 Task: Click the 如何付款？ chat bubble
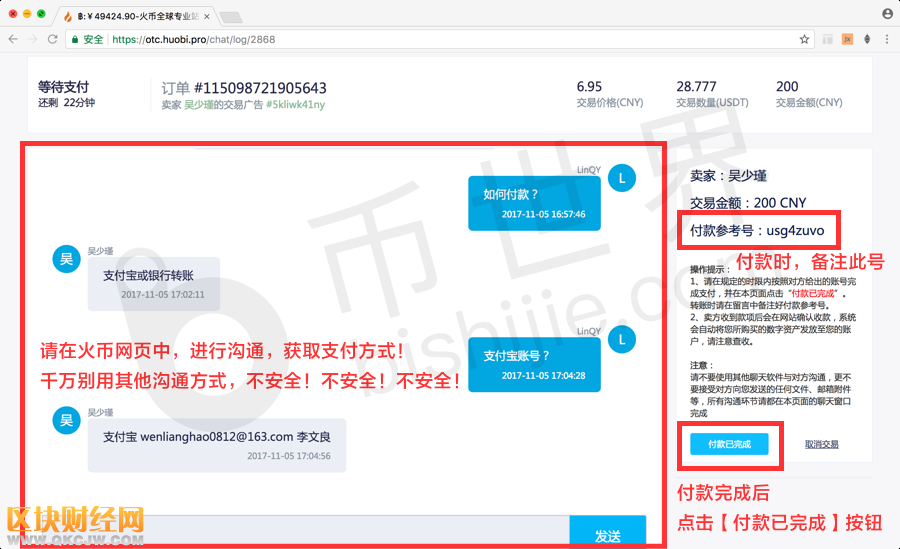click(x=534, y=203)
